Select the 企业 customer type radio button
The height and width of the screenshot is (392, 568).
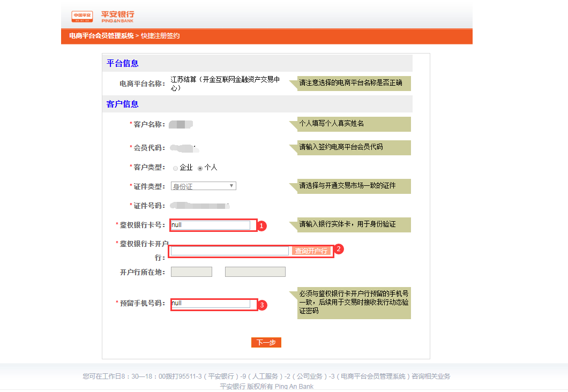[175, 168]
